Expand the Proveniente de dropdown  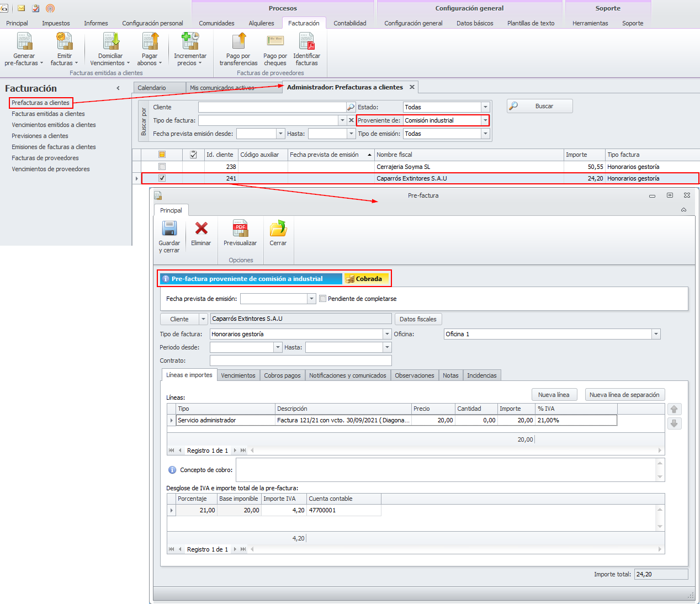[x=485, y=120]
